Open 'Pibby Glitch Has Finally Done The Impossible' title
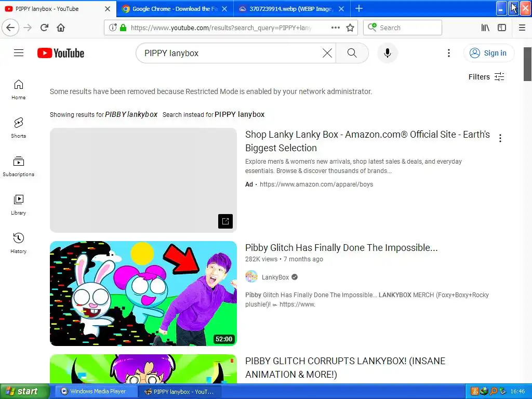Viewport: 532px width, 399px height. click(x=341, y=248)
